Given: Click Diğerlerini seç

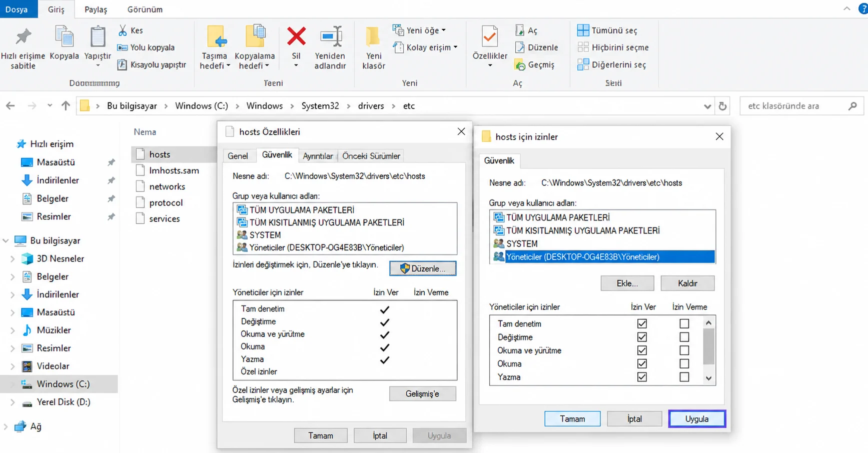Looking at the screenshot, I should point(612,64).
